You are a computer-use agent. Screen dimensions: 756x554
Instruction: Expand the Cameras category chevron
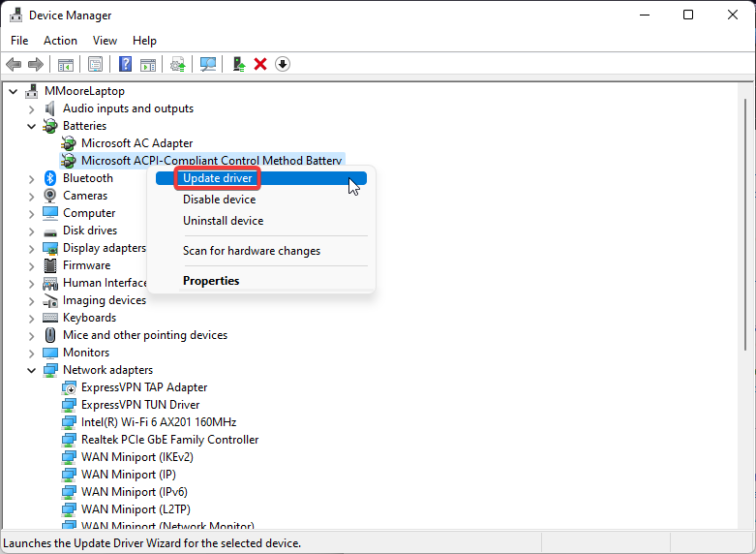pyautogui.click(x=31, y=197)
